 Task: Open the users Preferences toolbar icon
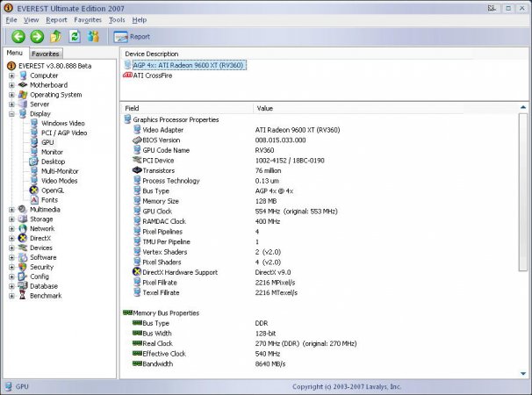(93, 36)
